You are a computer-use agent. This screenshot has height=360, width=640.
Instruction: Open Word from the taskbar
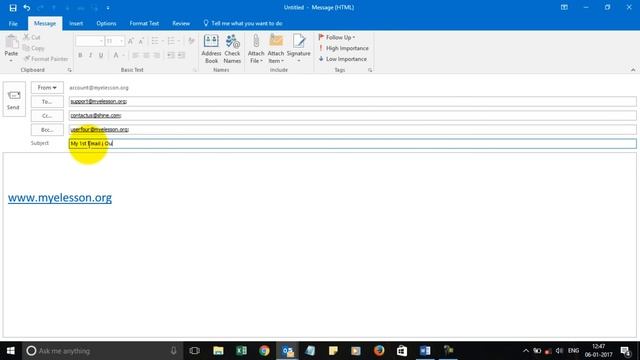[x=425, y=351]
